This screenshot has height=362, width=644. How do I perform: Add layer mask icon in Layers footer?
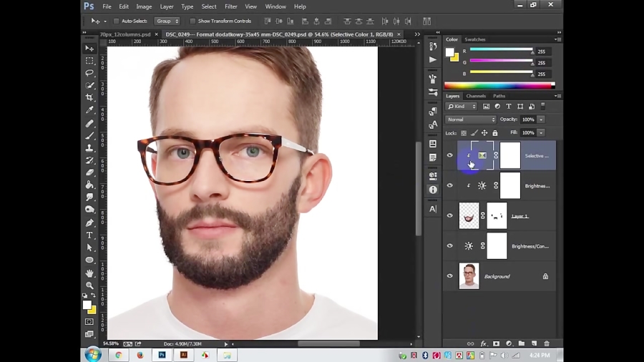(x=496, y=343)
